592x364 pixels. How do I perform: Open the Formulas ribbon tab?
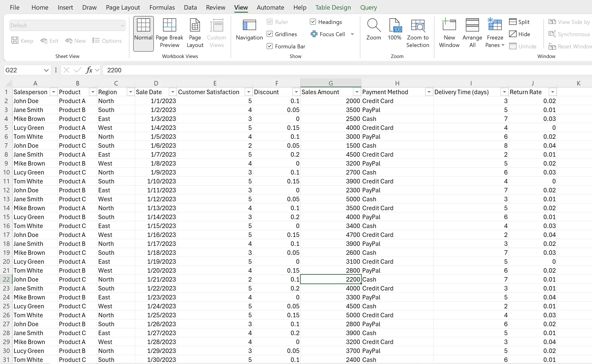pos(162,8)
